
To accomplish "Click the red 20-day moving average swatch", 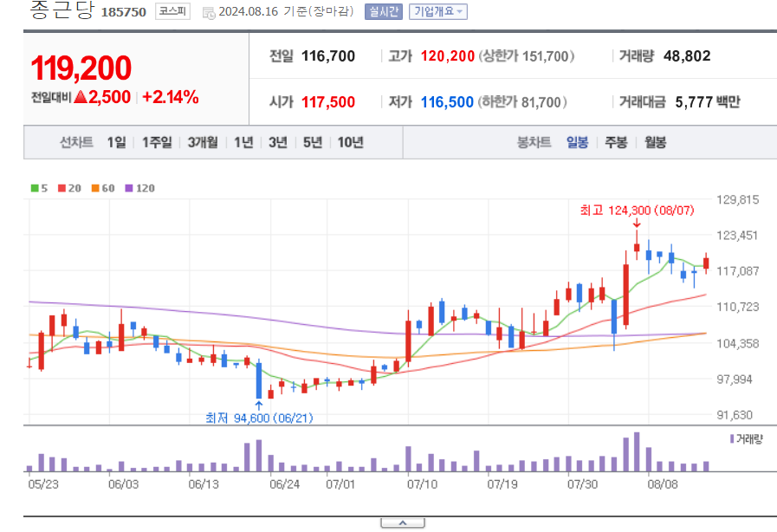I will click(x=62, y=188).
